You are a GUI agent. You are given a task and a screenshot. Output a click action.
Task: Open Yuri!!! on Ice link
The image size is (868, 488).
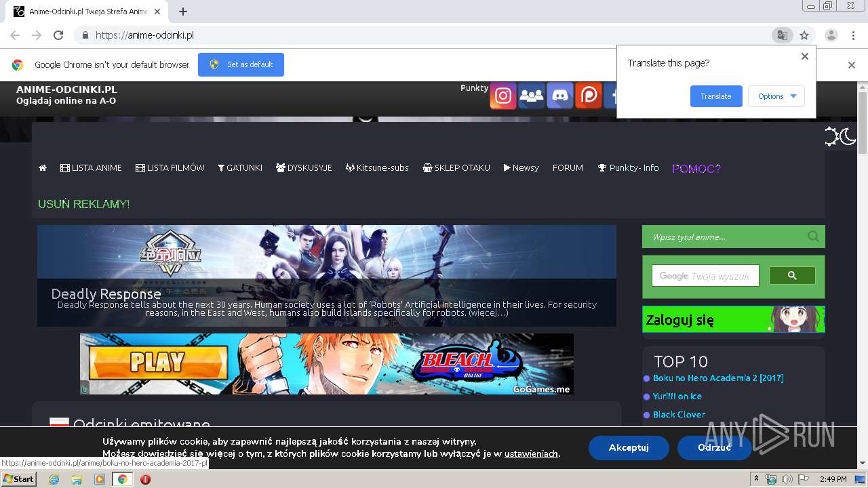point(677,396)
